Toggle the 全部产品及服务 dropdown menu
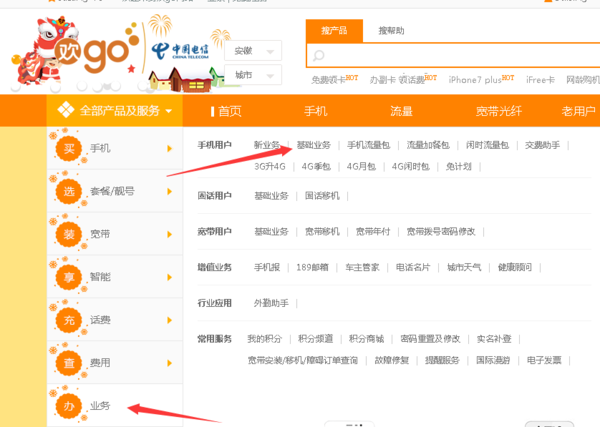Screen dimensions: 600x427 (x=114, y=111)
